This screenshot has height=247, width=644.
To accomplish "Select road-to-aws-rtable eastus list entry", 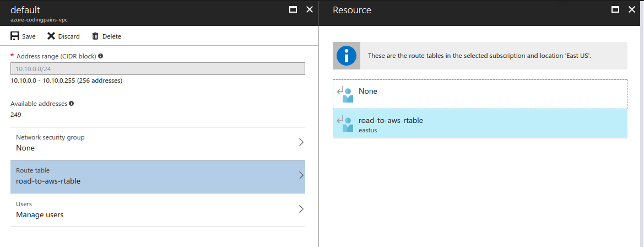I will coord(480,123).
